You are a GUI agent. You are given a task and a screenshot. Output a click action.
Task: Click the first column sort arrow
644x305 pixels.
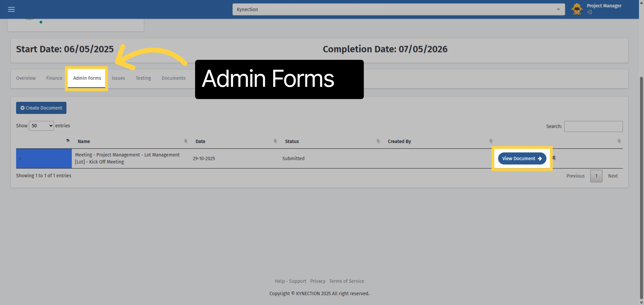click(68, 141)
